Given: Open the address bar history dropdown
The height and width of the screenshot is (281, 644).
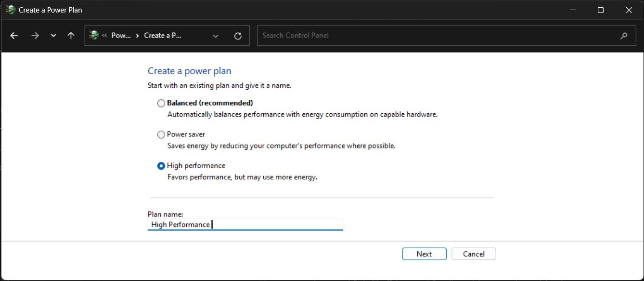Looking at the screenshot, I should (216, 35).
